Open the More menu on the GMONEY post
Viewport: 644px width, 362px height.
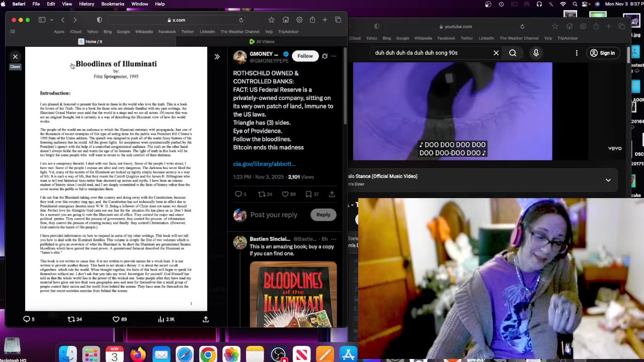[x=334, y=56]
